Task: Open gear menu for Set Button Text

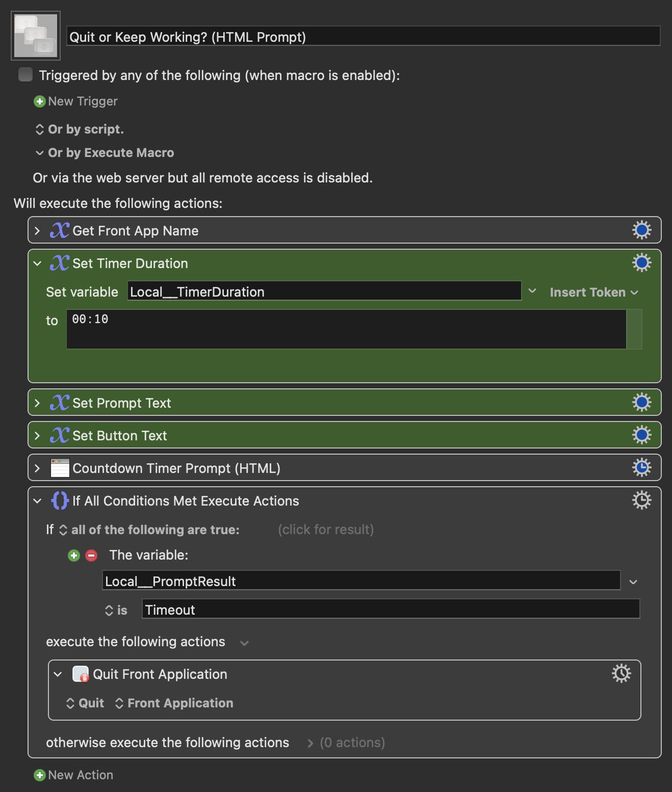Action: 641,435
